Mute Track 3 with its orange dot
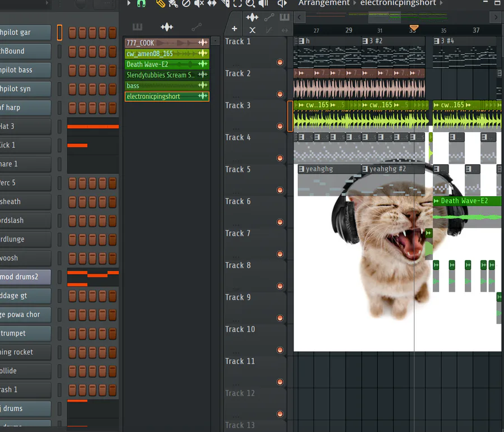The width and height of the screenshot is (504, 432). click(x=280, y=126)
